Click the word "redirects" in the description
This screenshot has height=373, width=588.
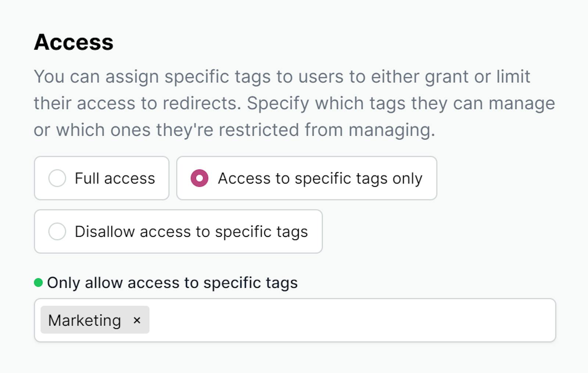point(201,103)
